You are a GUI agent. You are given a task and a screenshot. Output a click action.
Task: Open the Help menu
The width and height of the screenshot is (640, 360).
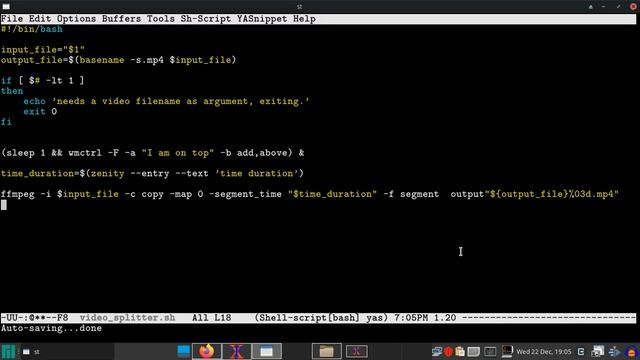click(304, 19)
